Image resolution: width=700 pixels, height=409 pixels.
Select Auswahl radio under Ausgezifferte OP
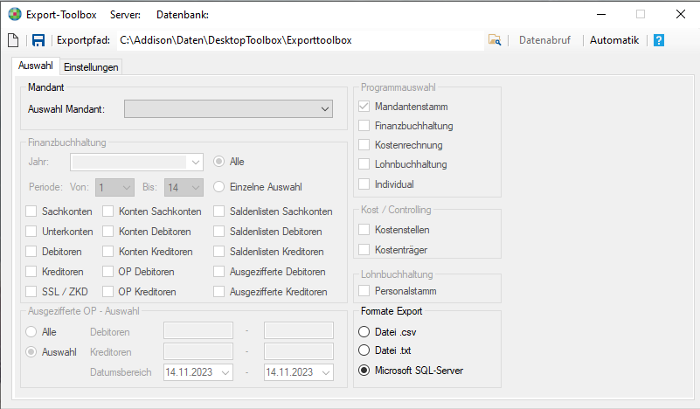31,352
